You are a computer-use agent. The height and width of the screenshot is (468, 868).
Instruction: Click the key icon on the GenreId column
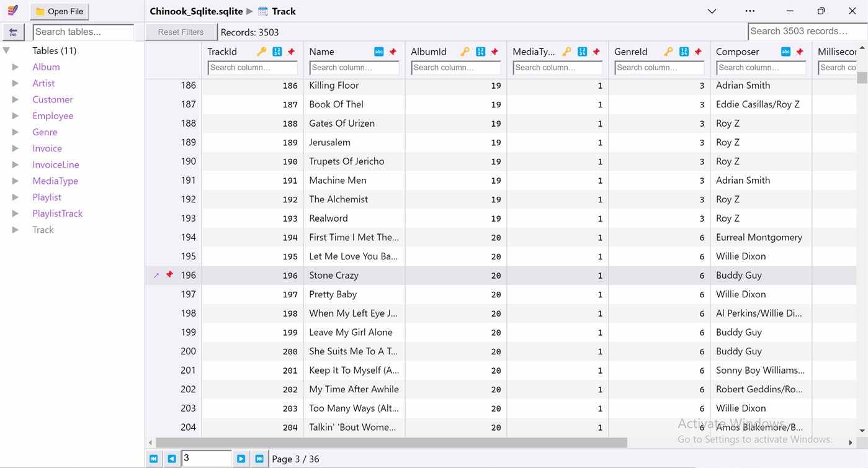click(668, 52)
